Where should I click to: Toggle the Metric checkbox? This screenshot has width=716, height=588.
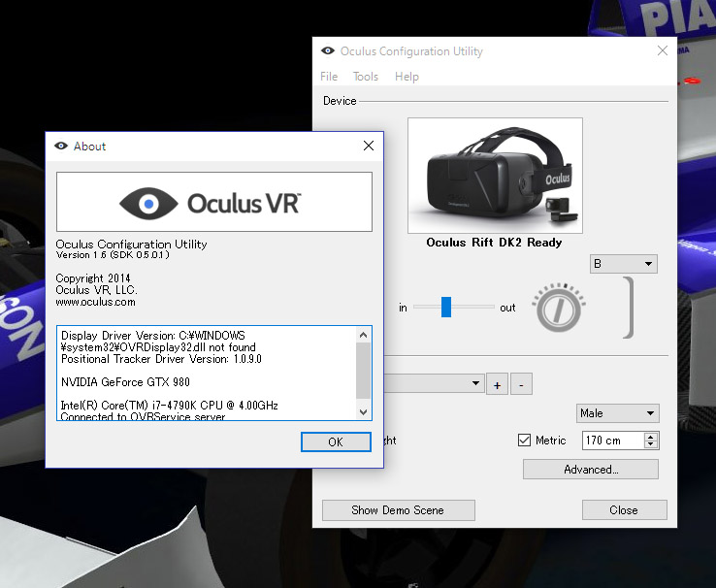tap(525, 441)
